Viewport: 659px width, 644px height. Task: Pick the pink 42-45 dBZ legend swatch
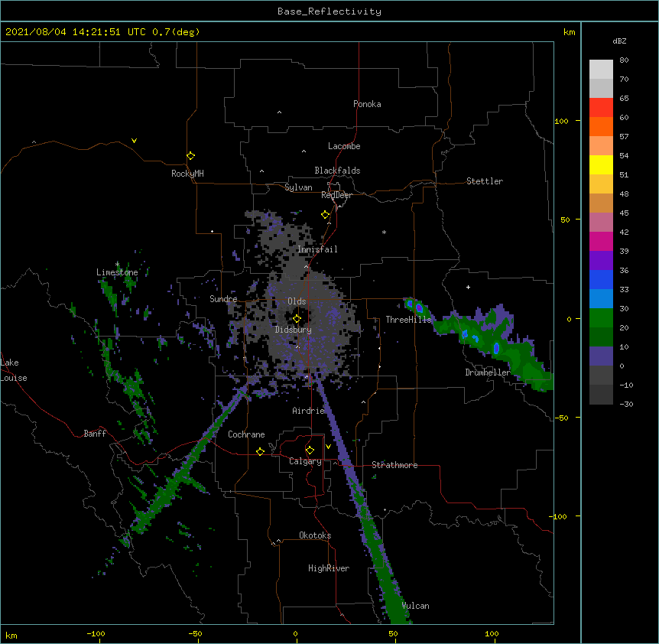tap(601, 223)
